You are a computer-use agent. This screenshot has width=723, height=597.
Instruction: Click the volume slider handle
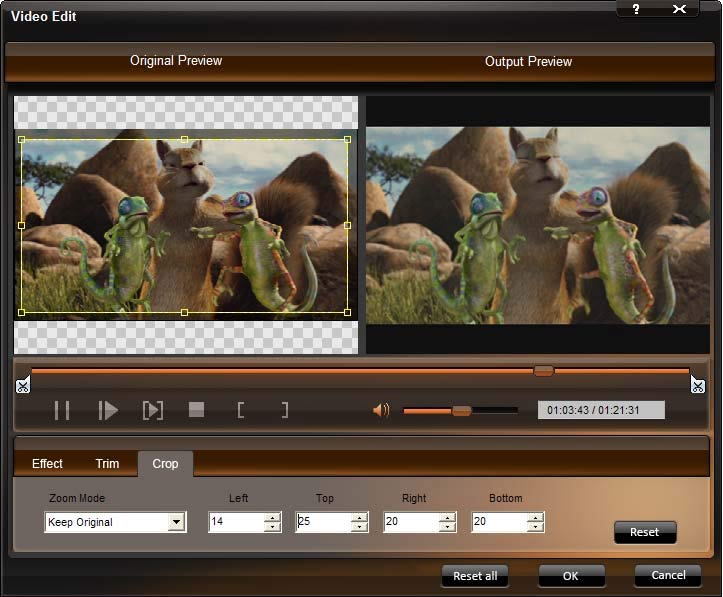tap(461, 410)
